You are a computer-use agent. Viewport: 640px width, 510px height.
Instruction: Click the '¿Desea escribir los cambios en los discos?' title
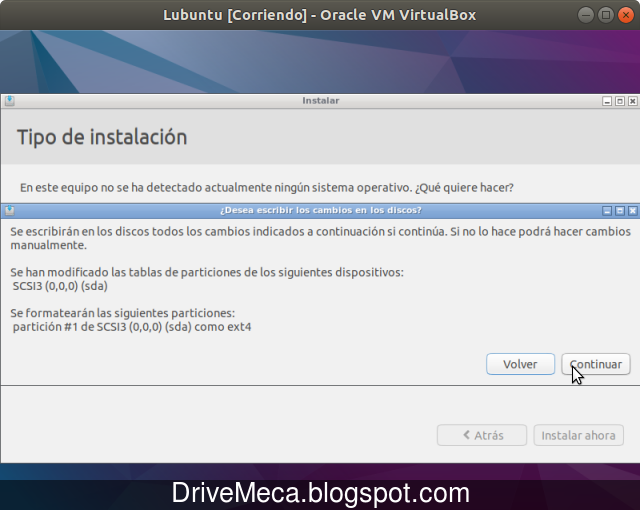coord(320,210)
